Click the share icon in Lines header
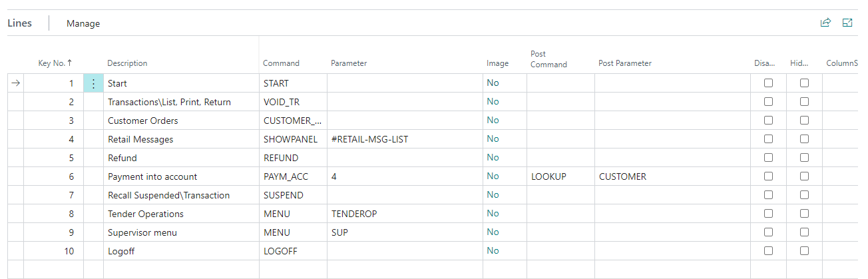 click(x=825, y=23)
